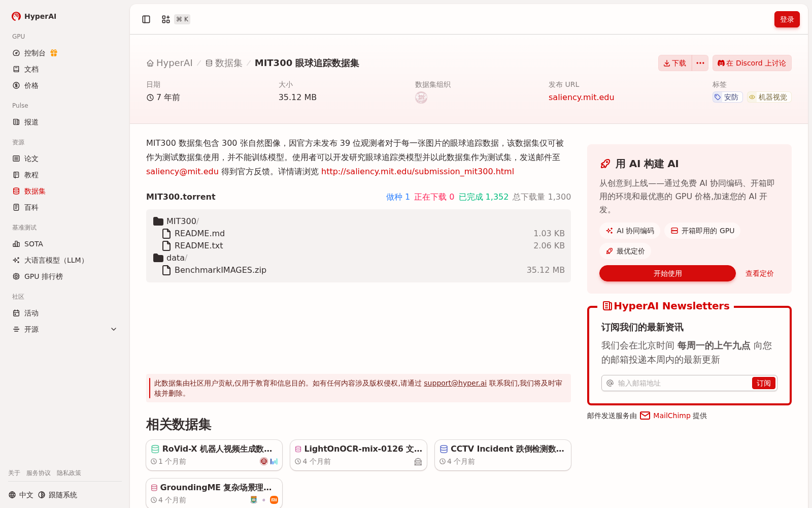The height and width of the screenshot is (508, 812).
Task: Open RoVid-X 机器人视频生成 dataset card
Action: tap(214, 455)
